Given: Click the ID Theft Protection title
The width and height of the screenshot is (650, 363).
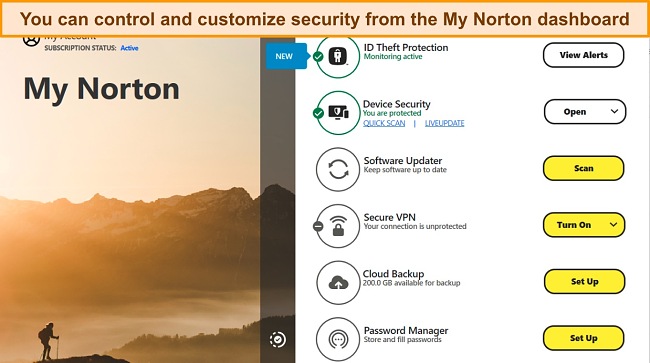Looking at the screenshot, I should 406,48.
